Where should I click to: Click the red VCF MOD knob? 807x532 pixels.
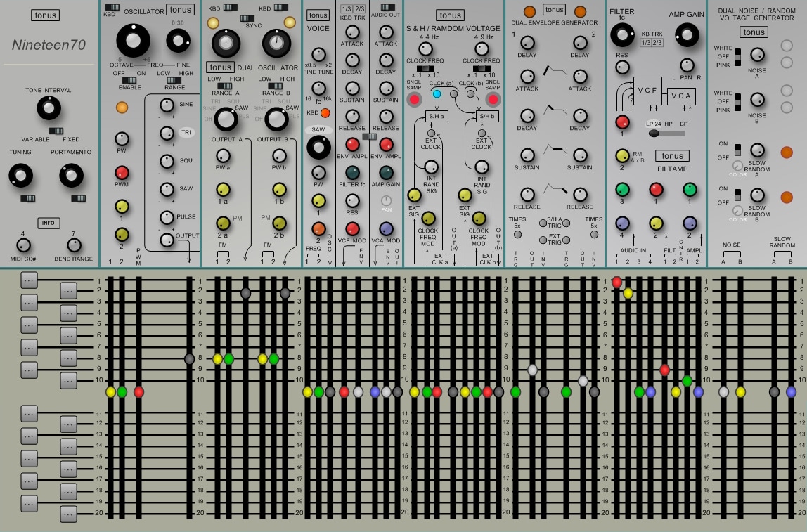[x=352, y=229]
